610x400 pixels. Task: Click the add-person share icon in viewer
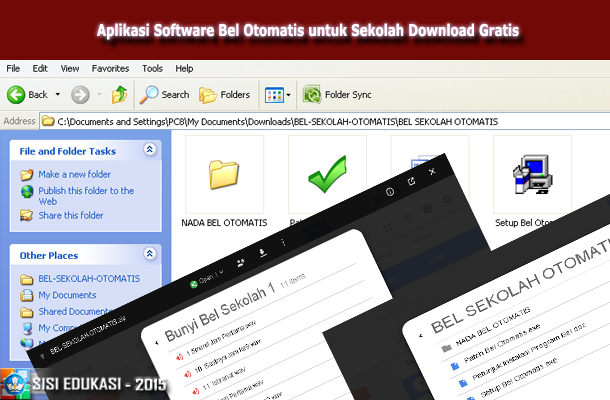pos(241,263)
